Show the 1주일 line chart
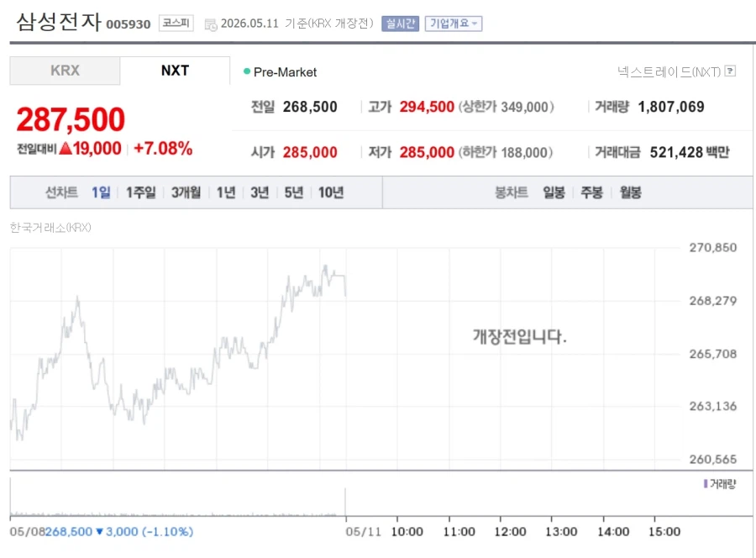This screenshot has height=558, width=756. 141,192
